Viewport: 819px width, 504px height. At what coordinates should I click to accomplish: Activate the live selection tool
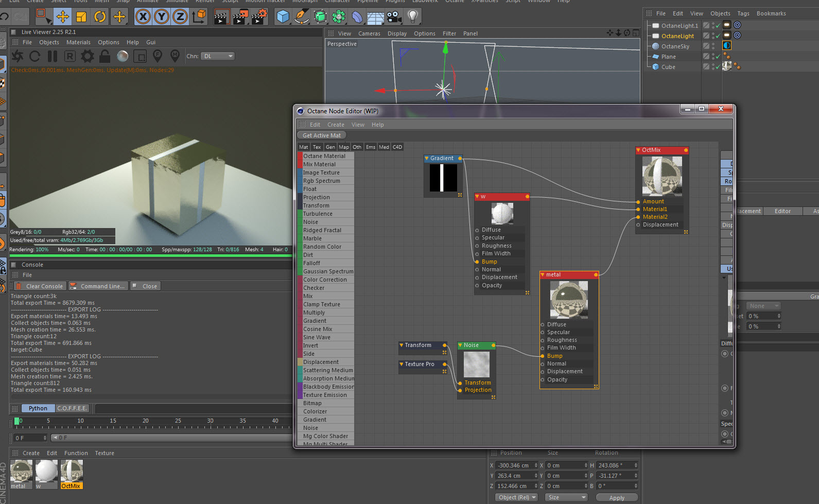coord(44,16)
